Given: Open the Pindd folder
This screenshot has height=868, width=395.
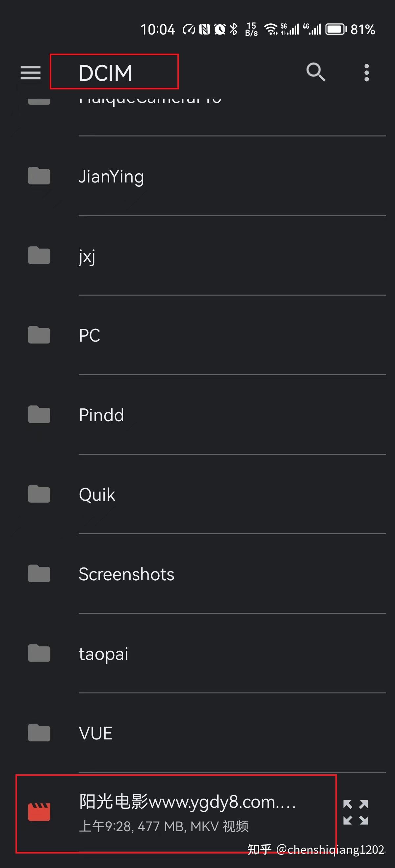Looking at the screenshot, I should coord(101,415).
